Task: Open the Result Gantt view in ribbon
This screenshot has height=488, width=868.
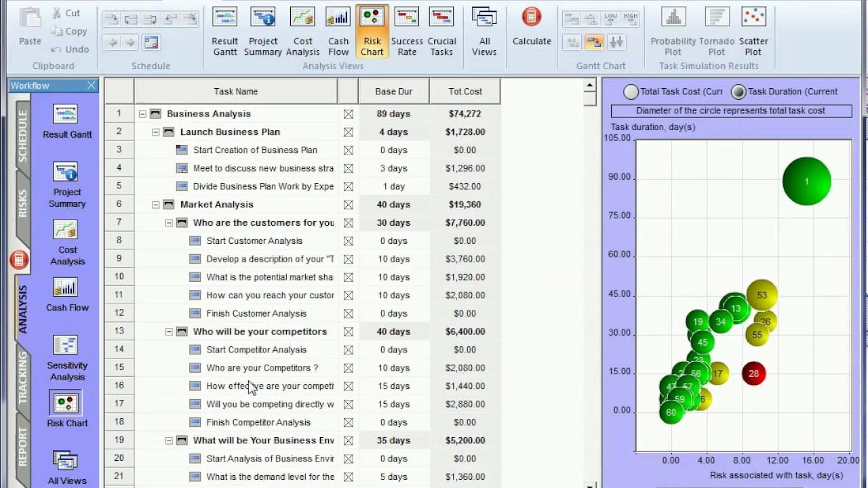Action: tap(224, 32)
